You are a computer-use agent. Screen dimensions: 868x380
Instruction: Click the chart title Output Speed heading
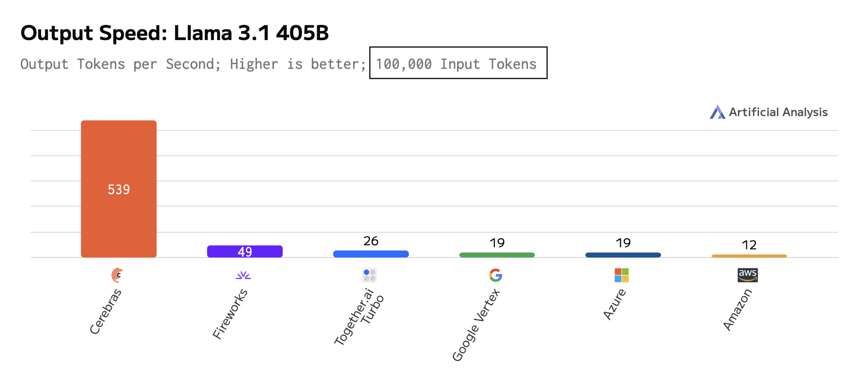click(x=174, y=33)
